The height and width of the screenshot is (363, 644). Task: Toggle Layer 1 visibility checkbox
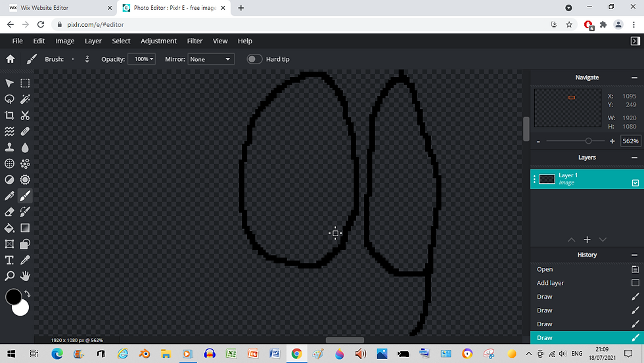635,183
